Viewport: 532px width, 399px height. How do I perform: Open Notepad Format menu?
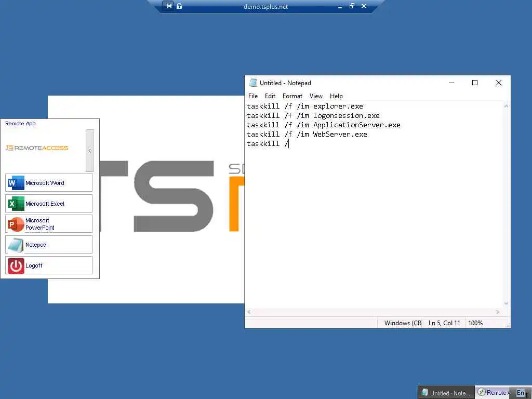tap(292, 96)
